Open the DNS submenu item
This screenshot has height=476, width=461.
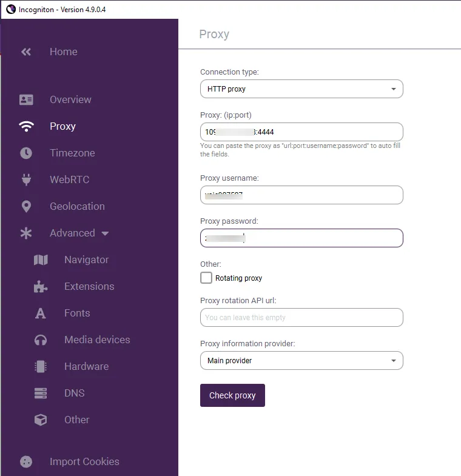click(75, 393)
